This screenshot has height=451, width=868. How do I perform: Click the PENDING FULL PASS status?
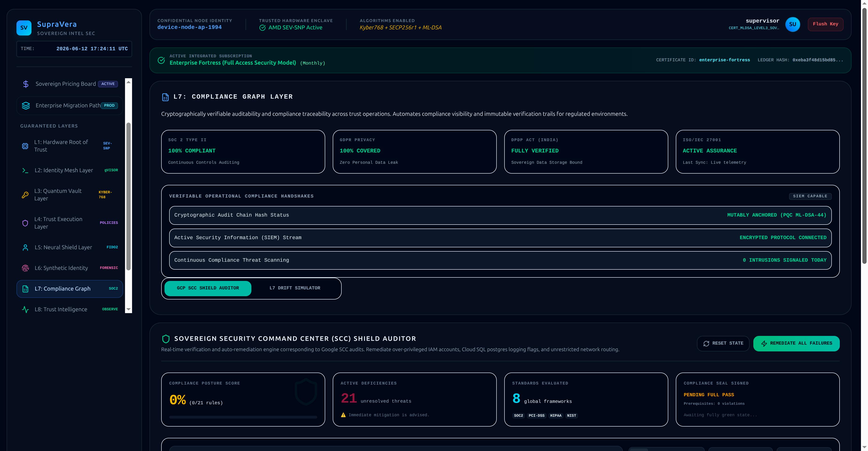coord(709,395)
